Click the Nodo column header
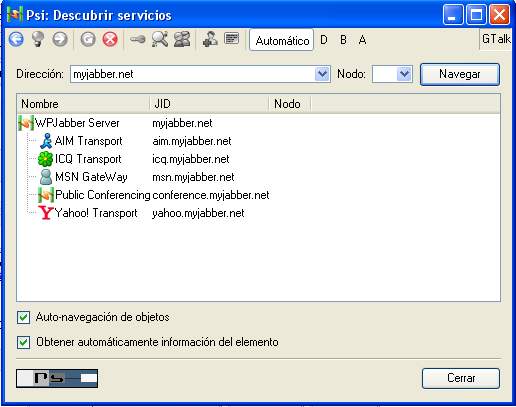The height and width of the screenshot is (407, 516). point(289,104)
